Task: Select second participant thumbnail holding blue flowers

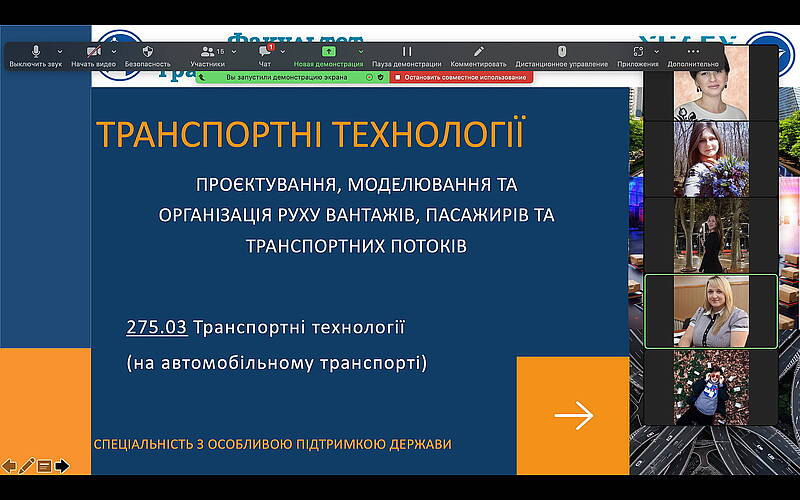Action: (x=711, y=159)
